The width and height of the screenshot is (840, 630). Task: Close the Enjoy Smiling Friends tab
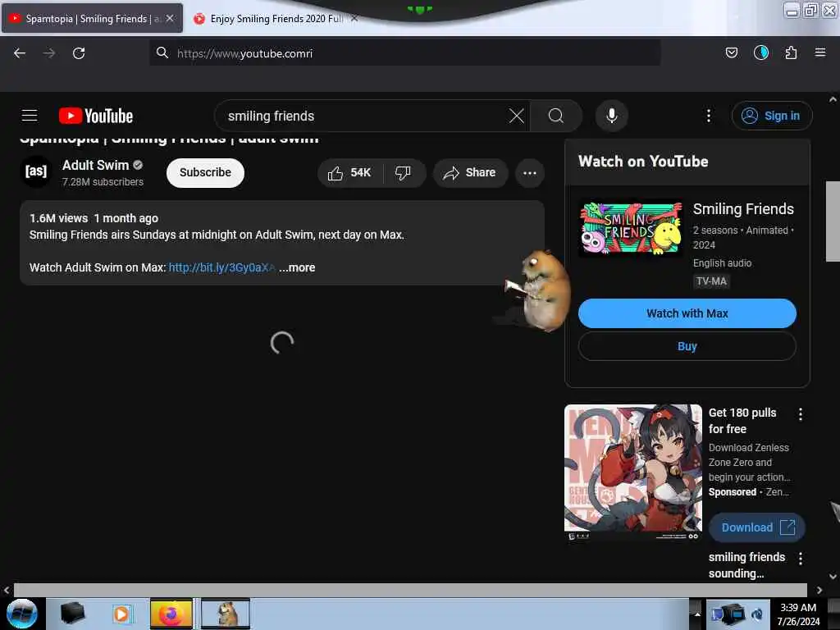click(x=354, y=18)
